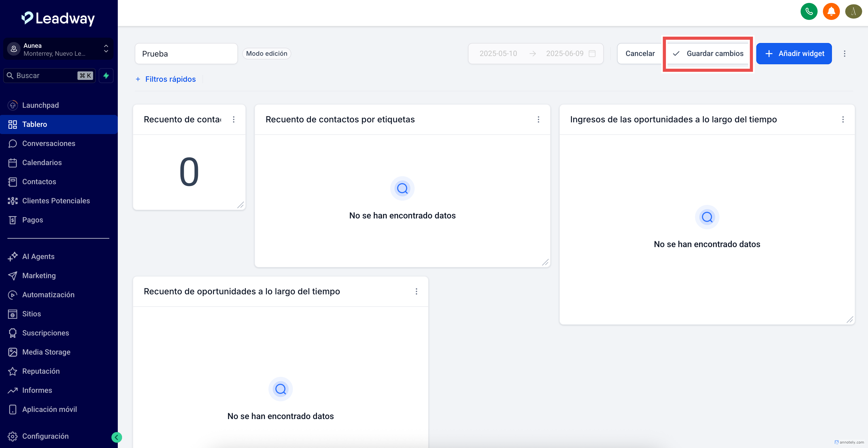Click the Añadir widget button
The width and height of the screenshot is (868, 448).
(x=794, y=54)
